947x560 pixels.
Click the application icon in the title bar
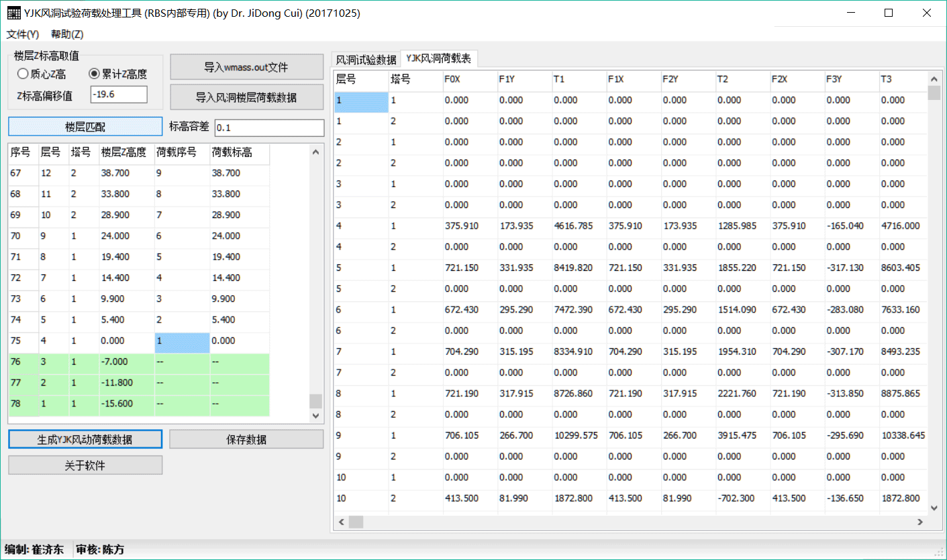(x=13, y=13)
